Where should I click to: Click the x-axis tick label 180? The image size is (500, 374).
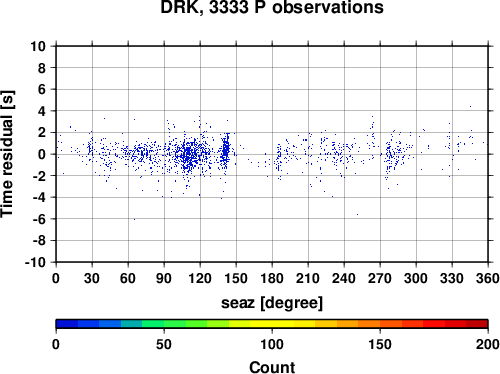pos(272,278)
